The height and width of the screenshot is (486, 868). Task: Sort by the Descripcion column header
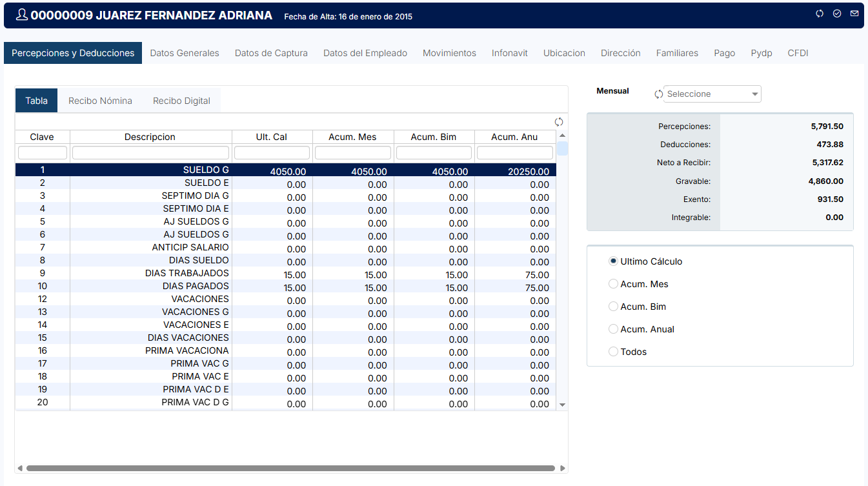[x=150, y=137]
